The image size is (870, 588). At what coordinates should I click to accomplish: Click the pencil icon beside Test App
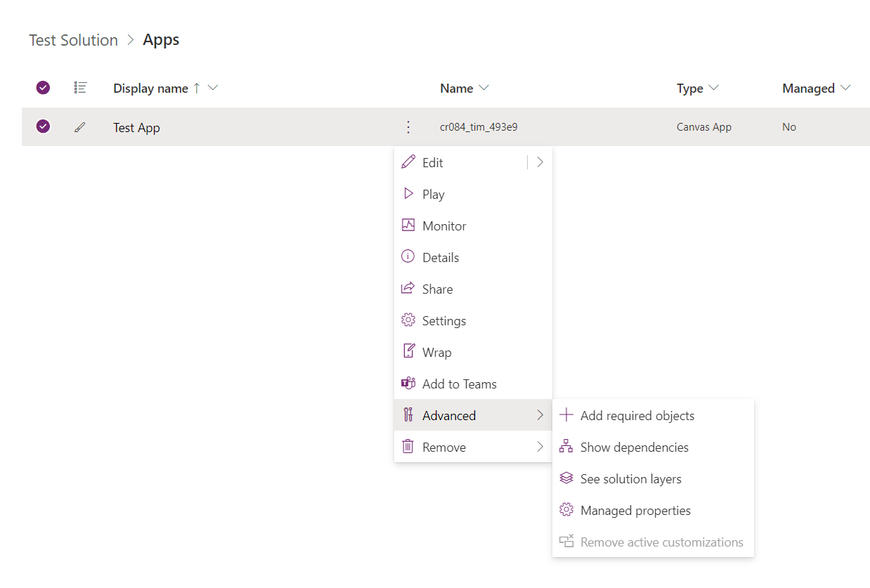tap(80, 127)
